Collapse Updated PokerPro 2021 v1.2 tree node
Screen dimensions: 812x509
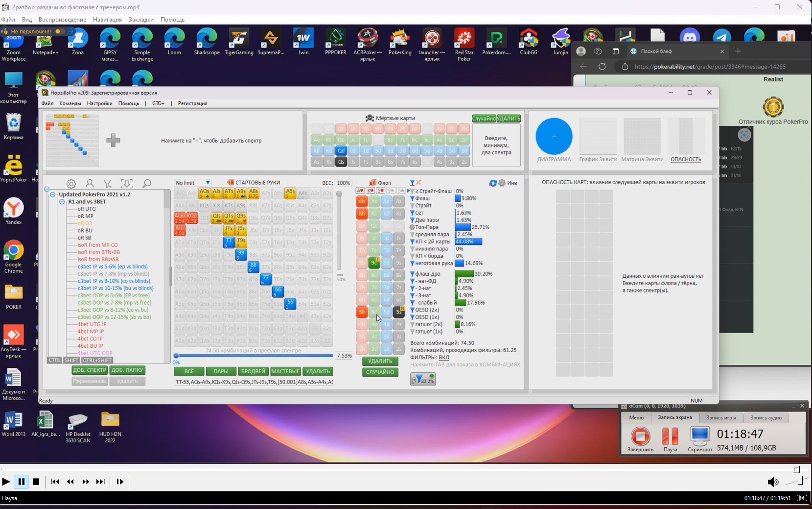point(53,194)
